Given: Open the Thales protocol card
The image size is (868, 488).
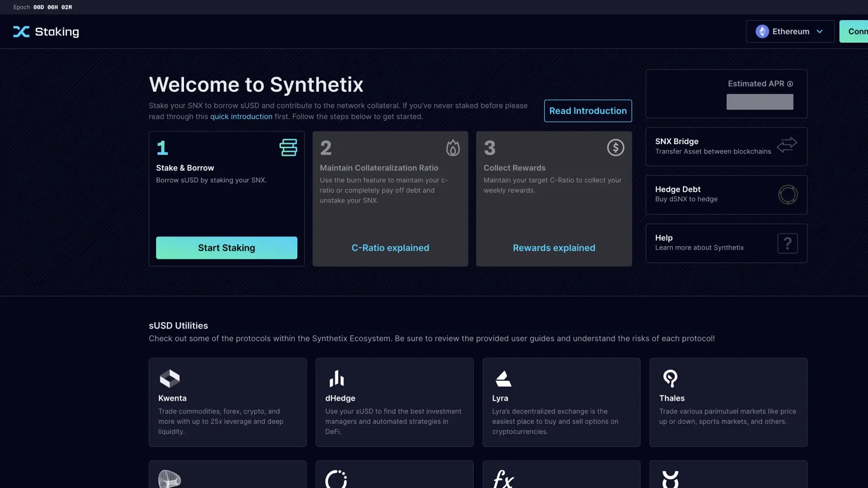Looking at the screenshot, I should pyautogui.click(x=728, y=402).
